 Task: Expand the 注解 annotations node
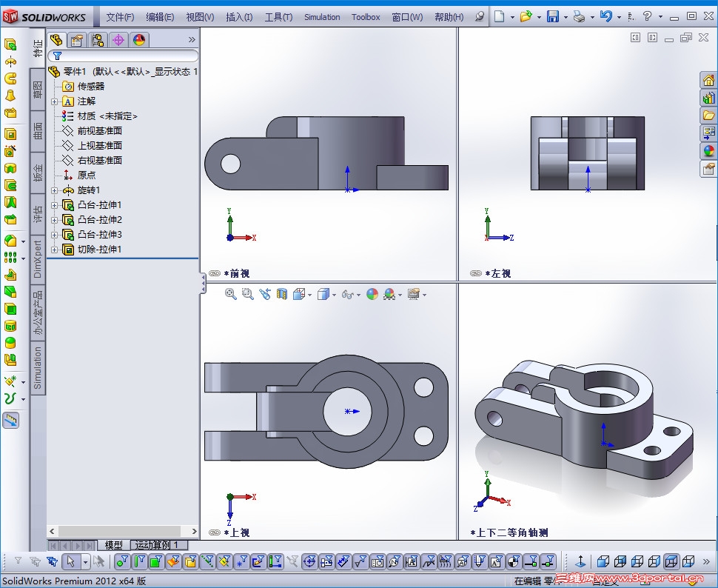click(54, 101)
